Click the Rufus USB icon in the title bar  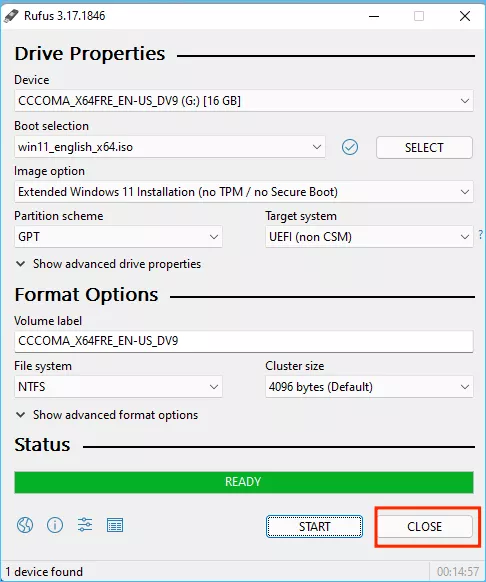(11, 16)
